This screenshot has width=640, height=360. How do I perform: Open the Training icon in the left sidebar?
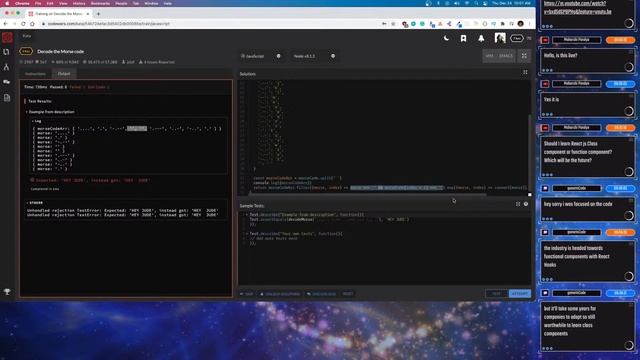coord(7,52)
